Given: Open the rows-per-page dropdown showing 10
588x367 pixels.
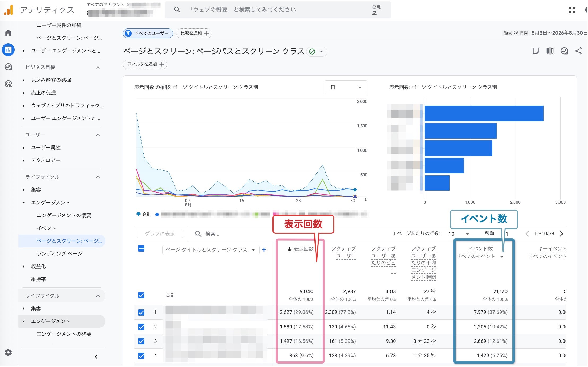Looking at the screenshot, I should click(459, 234).
